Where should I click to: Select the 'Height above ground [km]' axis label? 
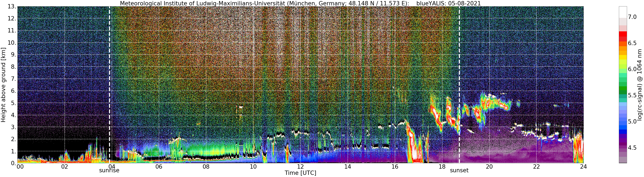pos(3,85)
